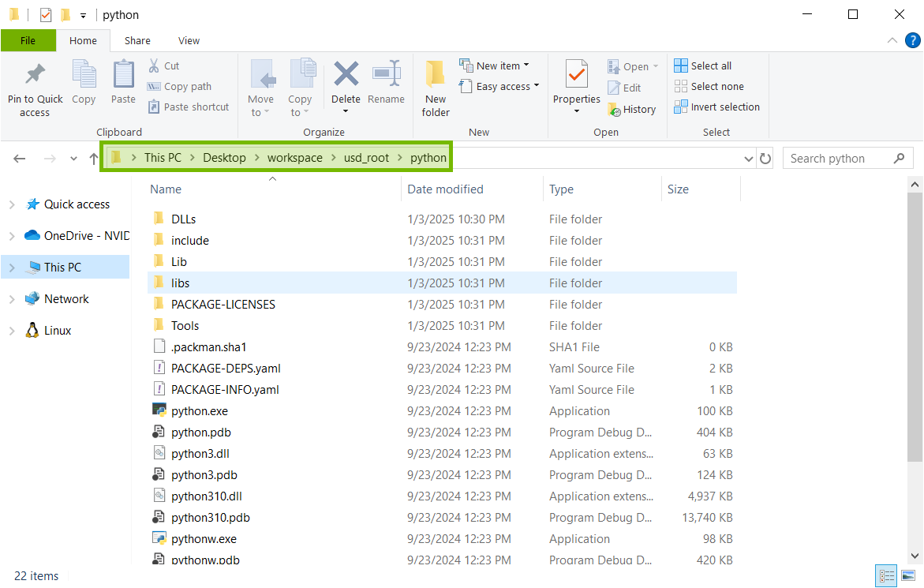Open Customize Quick Access Toolbar dropdown
The width and height of the screenshot is (924, 588).
[x=83, y=16]
